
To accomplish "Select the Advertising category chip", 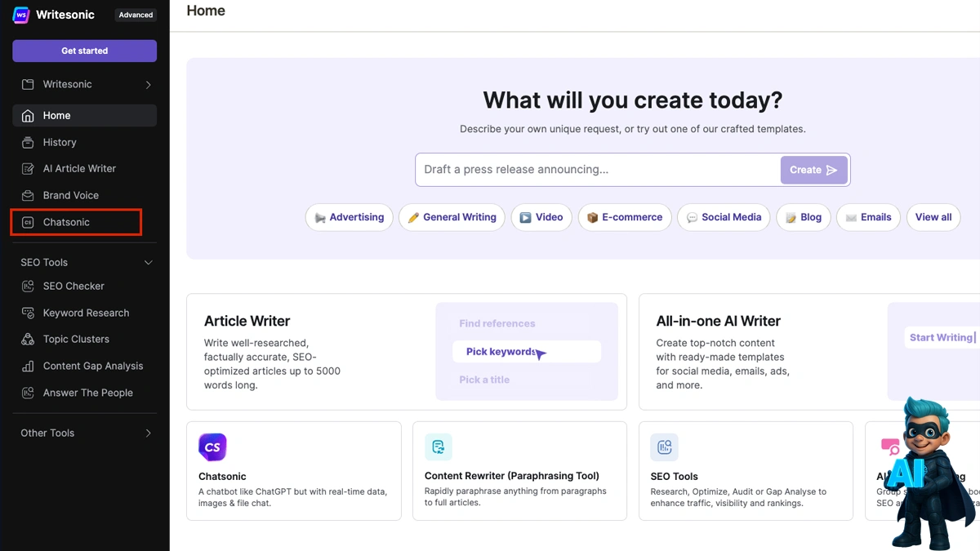I will [x=350, y=218].
